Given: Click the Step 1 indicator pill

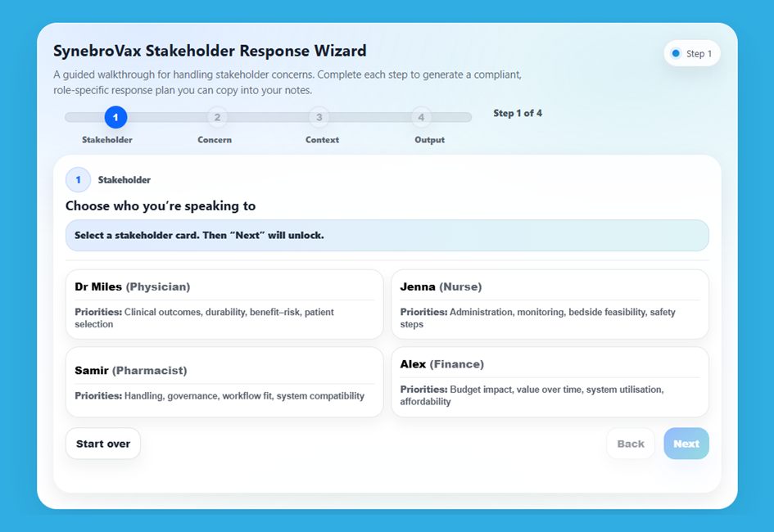Looking at the screenshot, I should click(x=691, y=53).
